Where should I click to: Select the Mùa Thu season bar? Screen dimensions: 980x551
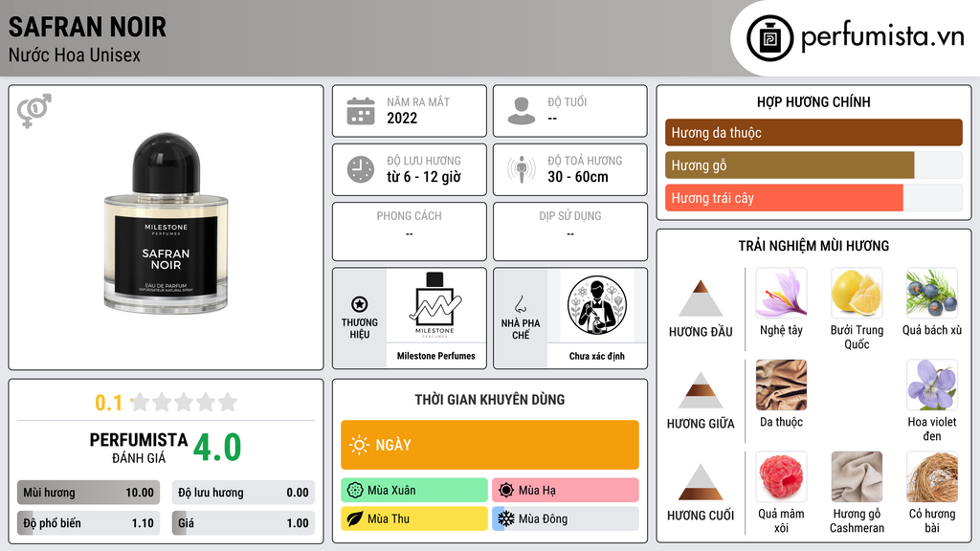[x=414, y=518]
